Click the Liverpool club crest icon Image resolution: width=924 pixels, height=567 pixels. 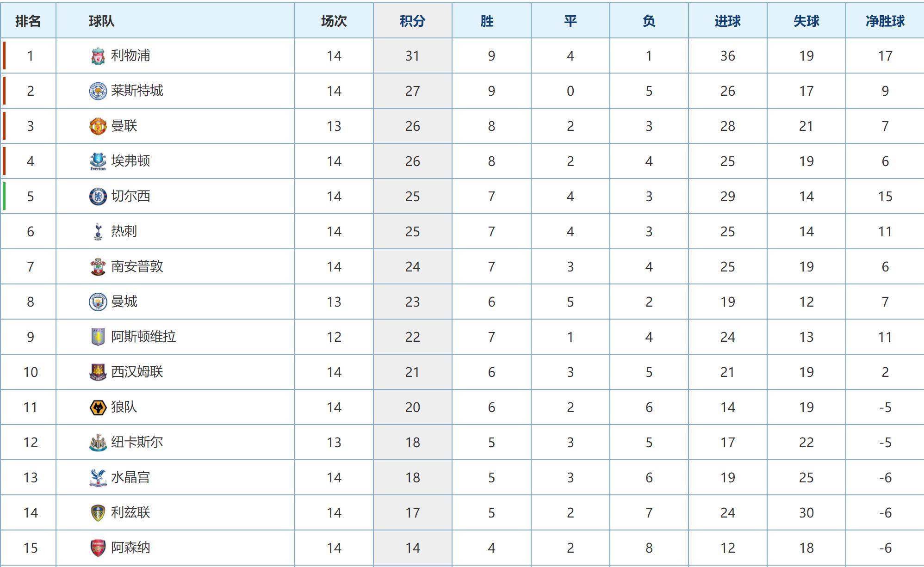pos(98,56)
